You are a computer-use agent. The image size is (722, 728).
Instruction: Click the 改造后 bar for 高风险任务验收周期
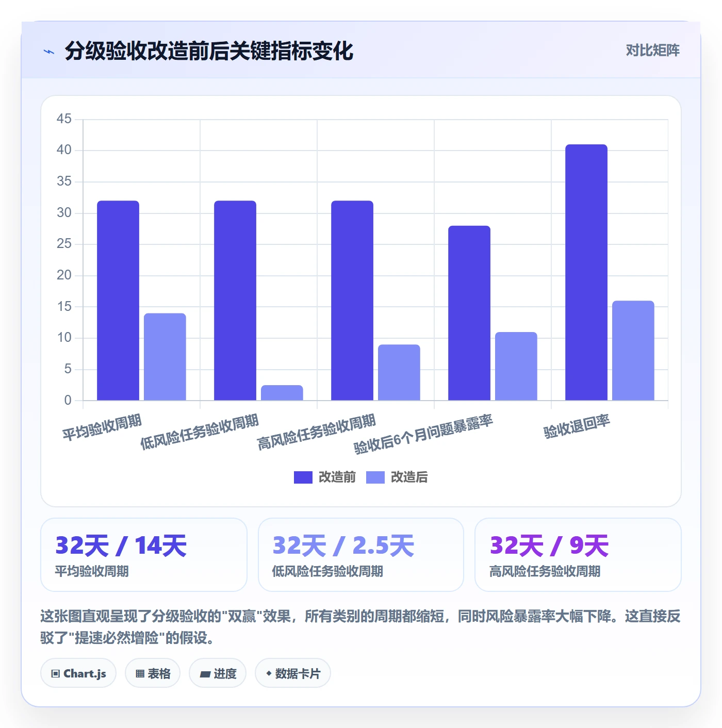point(399,372)
